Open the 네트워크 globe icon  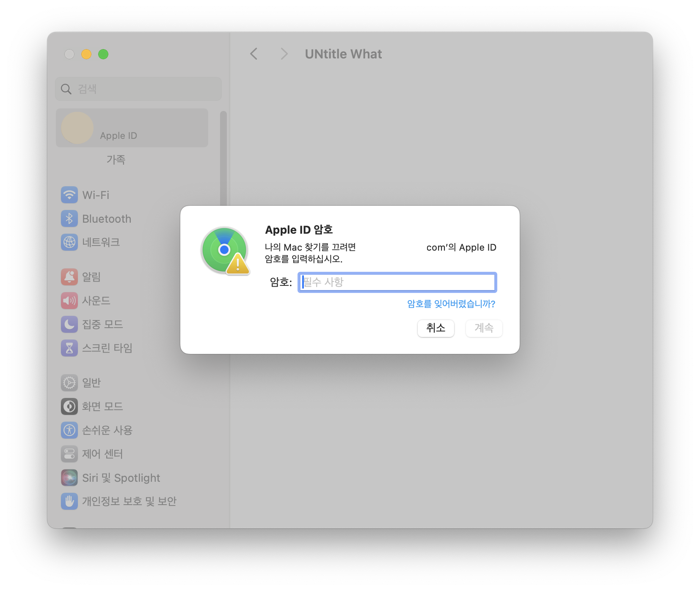69,242
